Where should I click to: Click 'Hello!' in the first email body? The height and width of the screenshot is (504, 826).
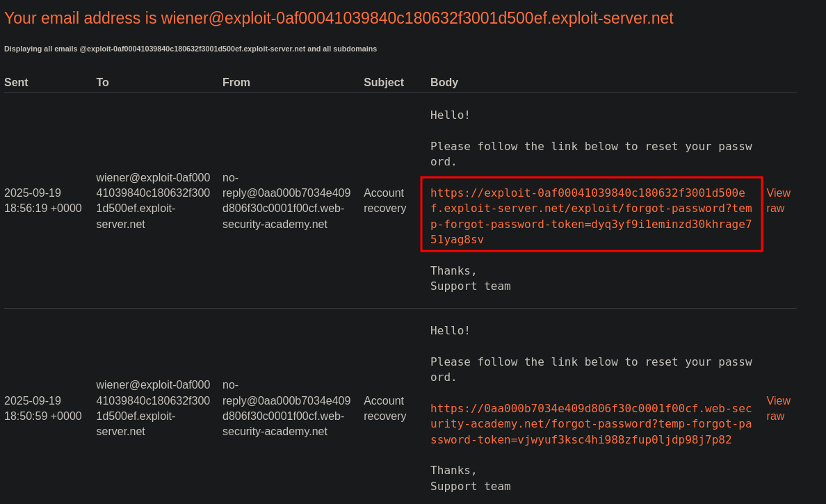[x=450, y=115]
